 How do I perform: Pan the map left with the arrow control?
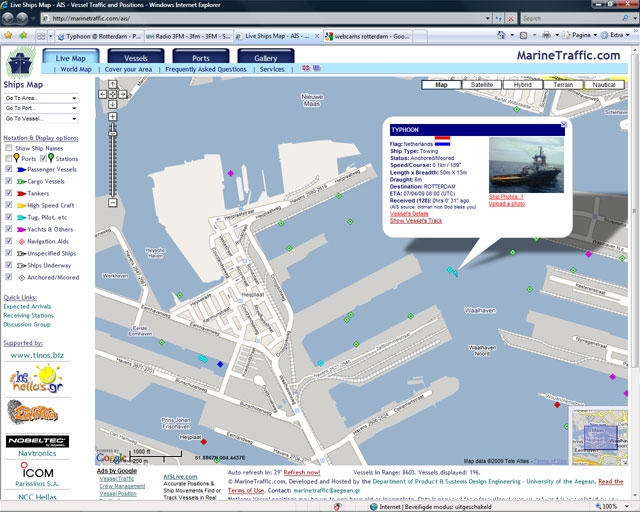[x=103, y=94]
